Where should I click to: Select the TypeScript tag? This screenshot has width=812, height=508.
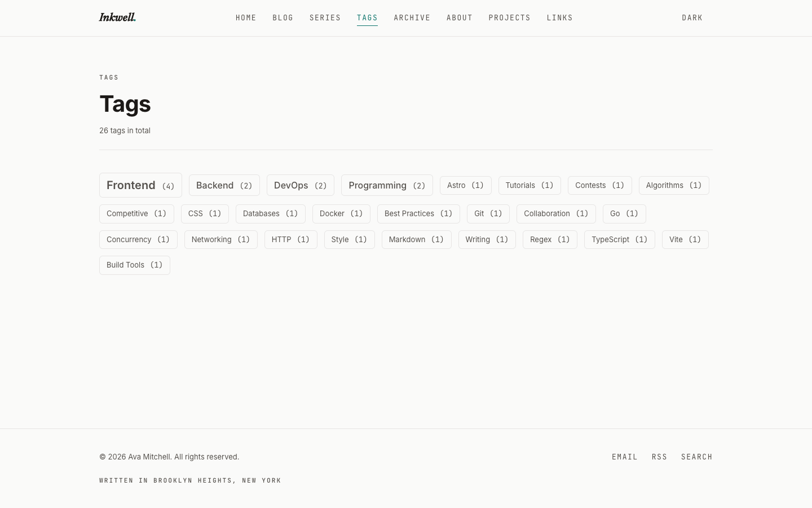pyautogui.click(x=620, y=239)
